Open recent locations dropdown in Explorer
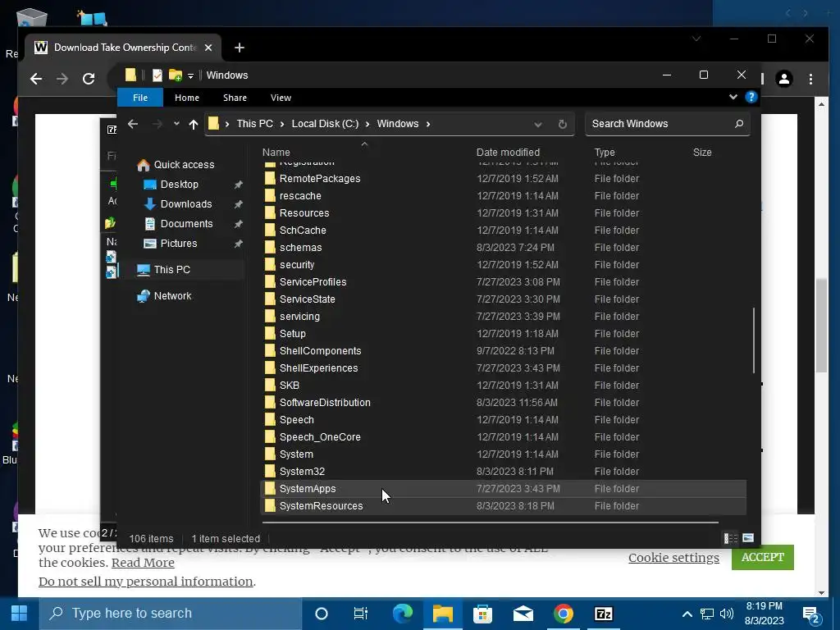This screenshot has width=840, height=630. [x=176, y=124]
